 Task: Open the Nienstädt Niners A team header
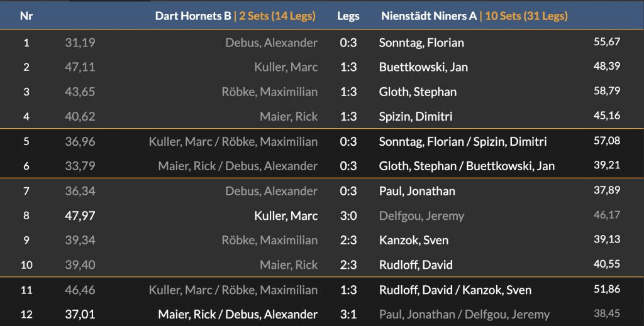click(429, 16)
